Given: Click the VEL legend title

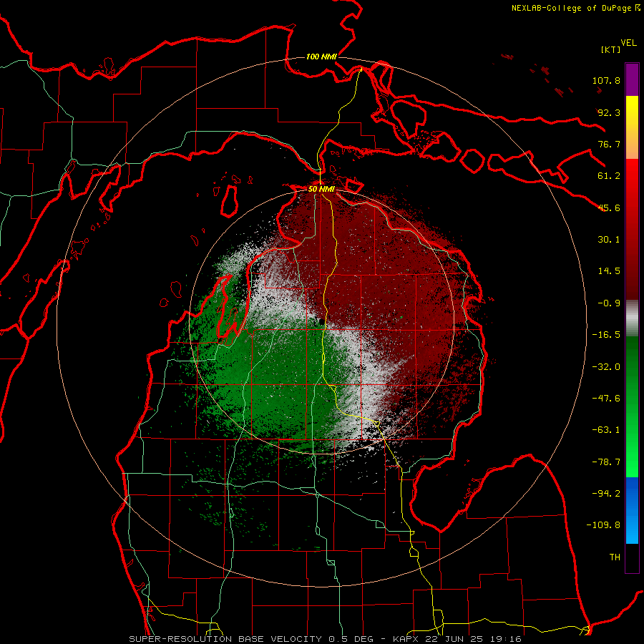Looking at the screenshot, I should point(629,43).
